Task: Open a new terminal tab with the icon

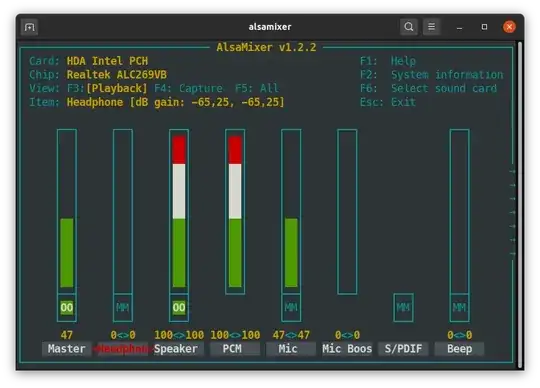Action: 29,27
